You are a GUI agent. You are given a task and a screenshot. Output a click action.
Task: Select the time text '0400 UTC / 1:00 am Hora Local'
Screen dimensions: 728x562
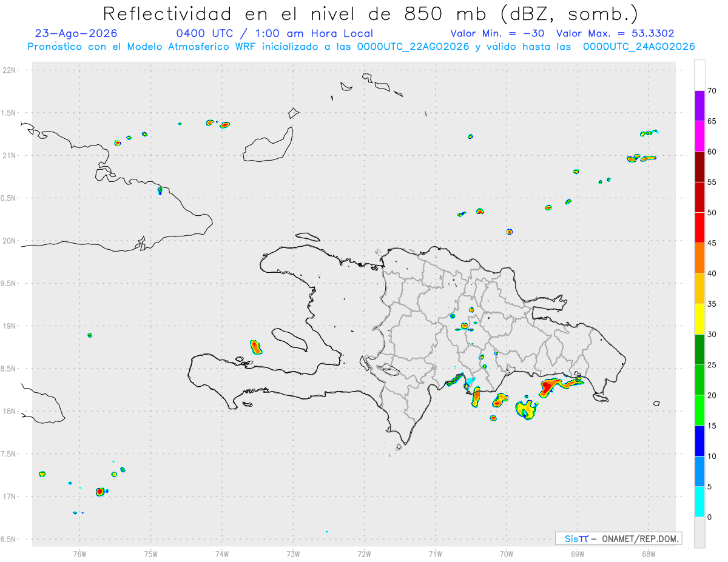pyautogui.click(x=274, y=33)
